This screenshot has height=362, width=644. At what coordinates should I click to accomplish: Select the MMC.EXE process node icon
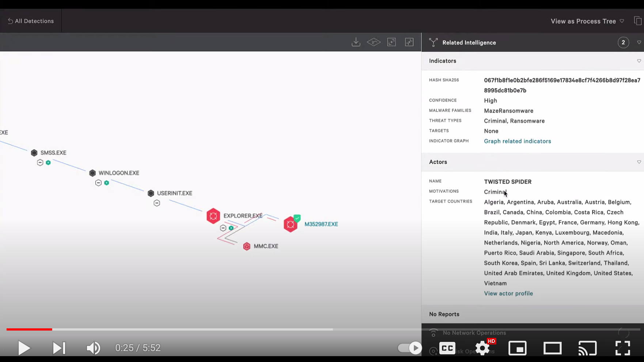click(247, 246)
